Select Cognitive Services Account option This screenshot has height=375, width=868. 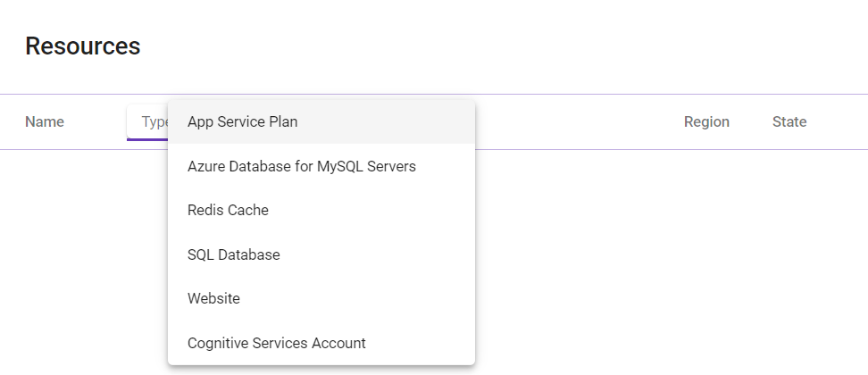click(276, 343)
